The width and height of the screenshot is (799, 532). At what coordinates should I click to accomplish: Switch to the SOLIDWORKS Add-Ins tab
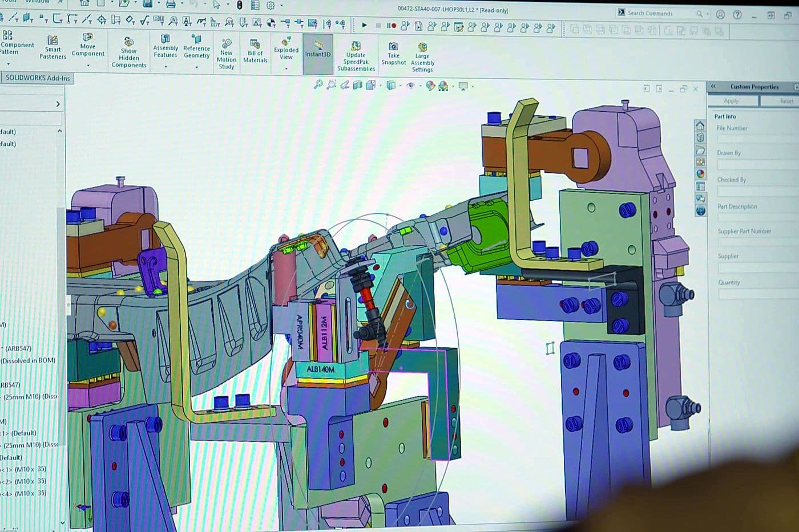coord(38,78)
